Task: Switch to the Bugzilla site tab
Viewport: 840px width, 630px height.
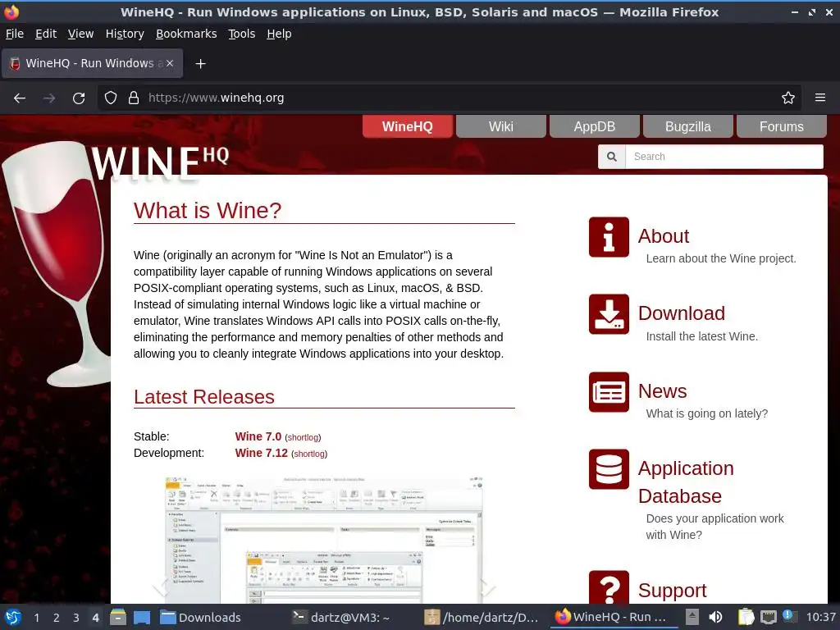Action: [x=688, y=127]
